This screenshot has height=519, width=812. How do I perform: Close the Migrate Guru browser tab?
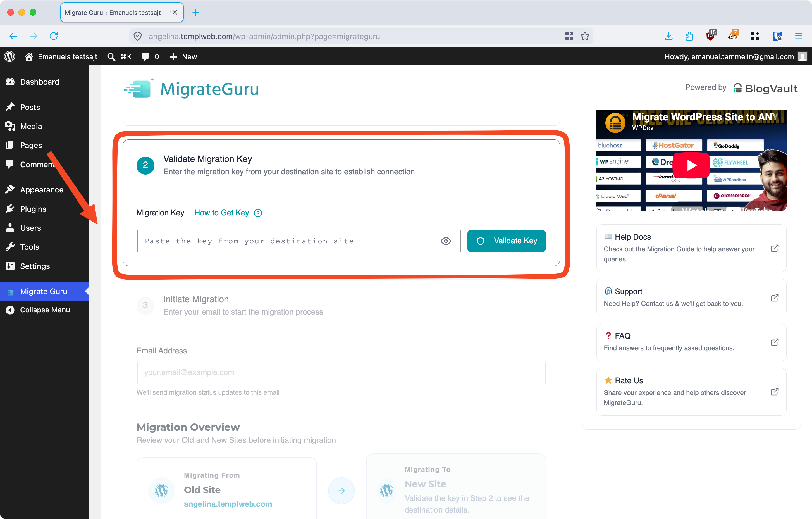[175, 13]
